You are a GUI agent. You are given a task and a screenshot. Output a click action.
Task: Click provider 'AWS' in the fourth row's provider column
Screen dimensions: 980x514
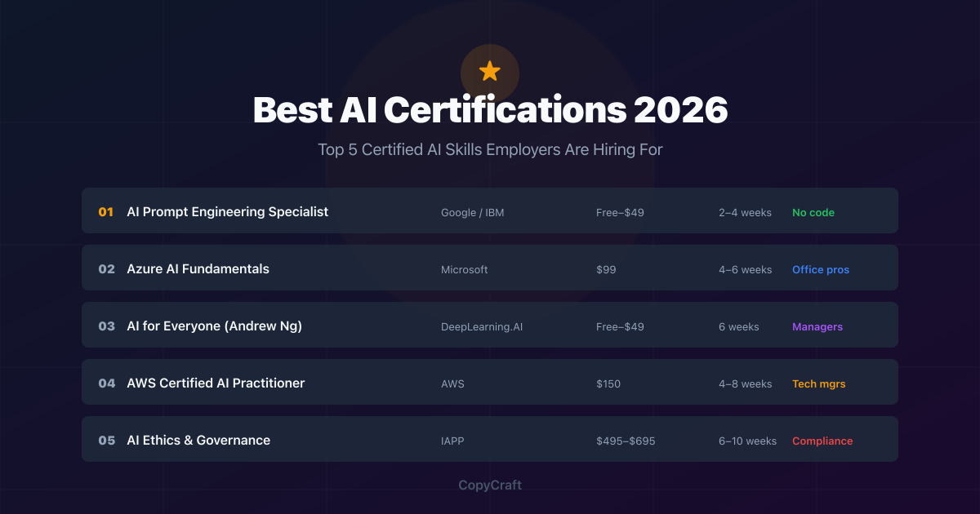(x=452, y=384)
